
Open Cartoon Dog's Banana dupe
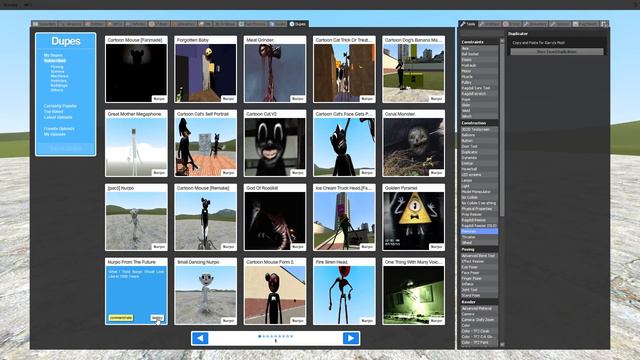(x=413, y=69)
